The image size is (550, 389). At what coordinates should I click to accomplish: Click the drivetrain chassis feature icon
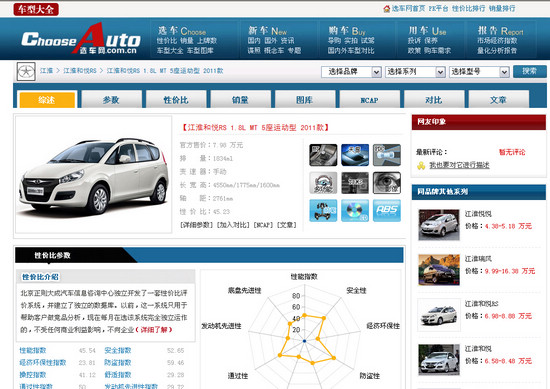pyautogui.click(x=323, y=210)
